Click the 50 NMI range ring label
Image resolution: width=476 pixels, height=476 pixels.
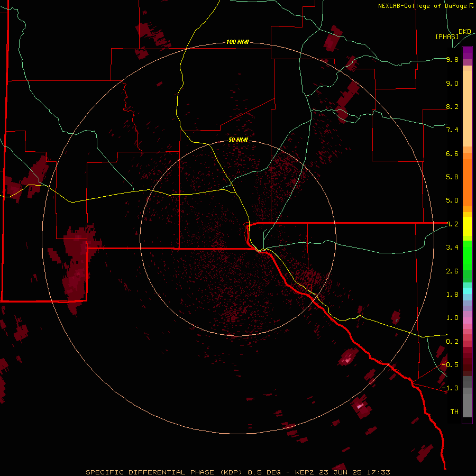coord(238,140)
